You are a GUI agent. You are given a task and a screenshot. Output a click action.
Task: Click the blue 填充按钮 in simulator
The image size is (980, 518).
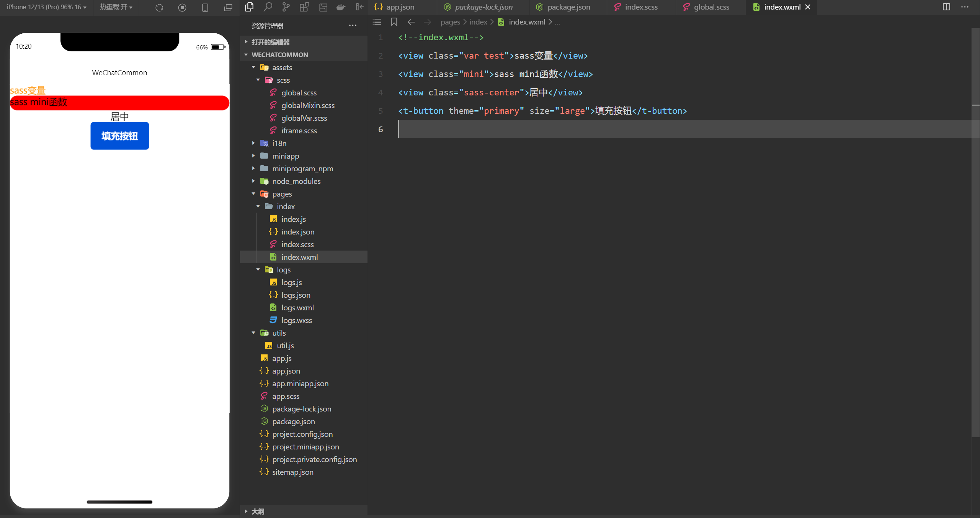point(119,136)
